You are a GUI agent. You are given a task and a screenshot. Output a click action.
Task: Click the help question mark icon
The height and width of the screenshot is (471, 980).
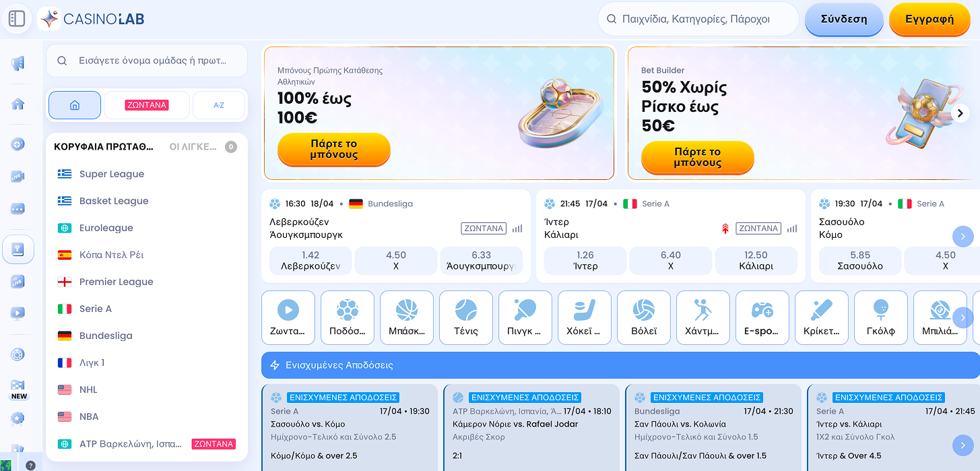point(30,465)
